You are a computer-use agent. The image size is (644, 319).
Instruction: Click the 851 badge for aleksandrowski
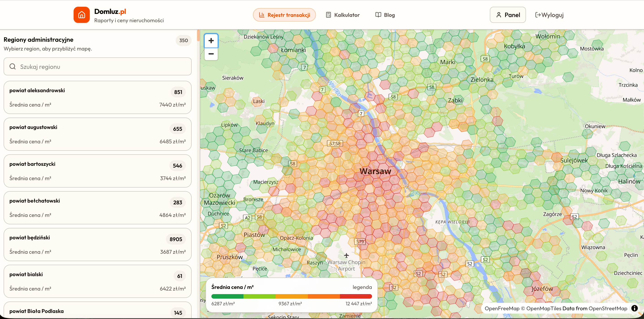tap(178, 92)
